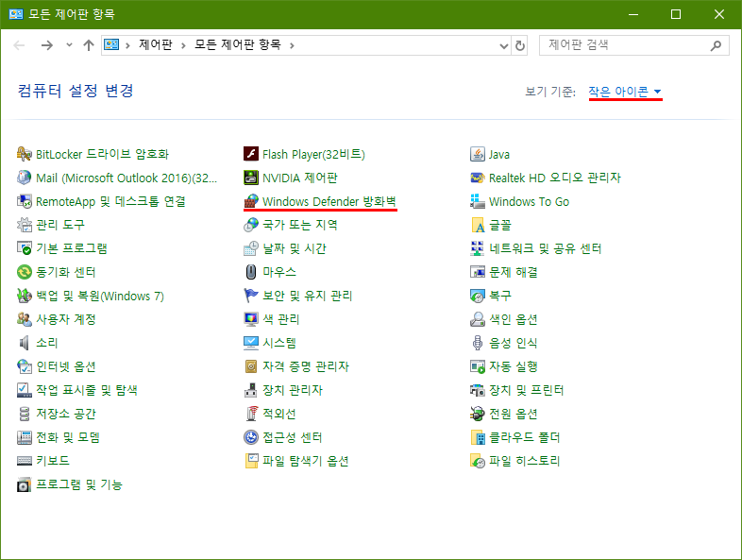Click the control panel icon in address bar

coord(111,45)
